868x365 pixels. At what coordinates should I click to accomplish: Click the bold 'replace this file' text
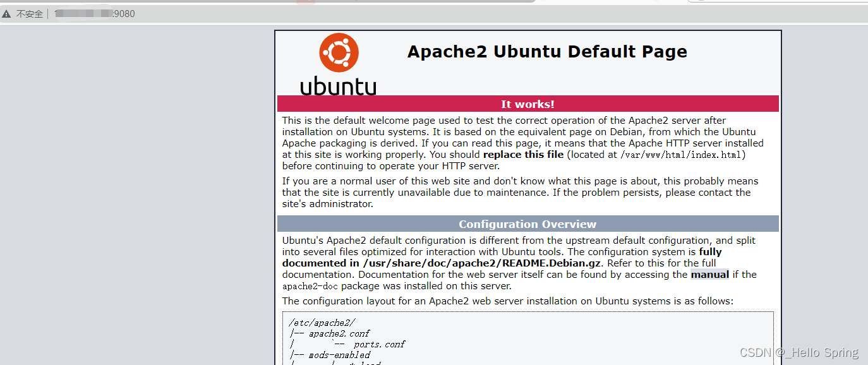click(x=523, y=155)
